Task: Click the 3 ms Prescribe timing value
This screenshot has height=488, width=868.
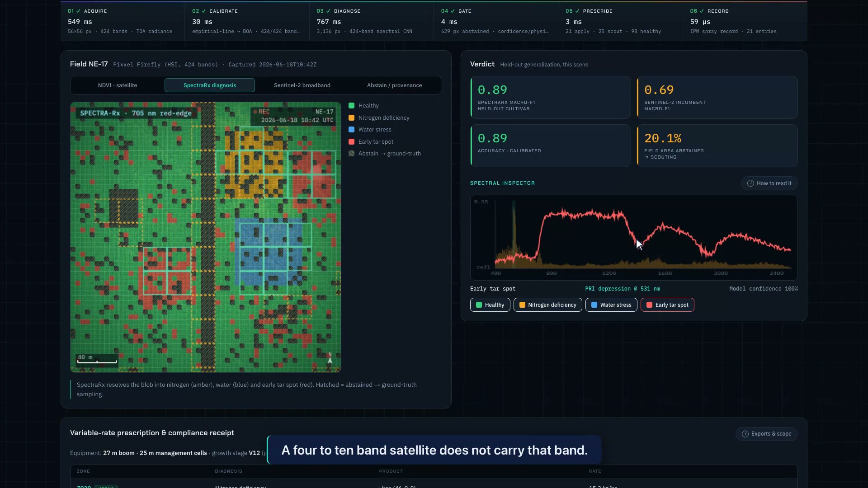Action: [574, 22]
